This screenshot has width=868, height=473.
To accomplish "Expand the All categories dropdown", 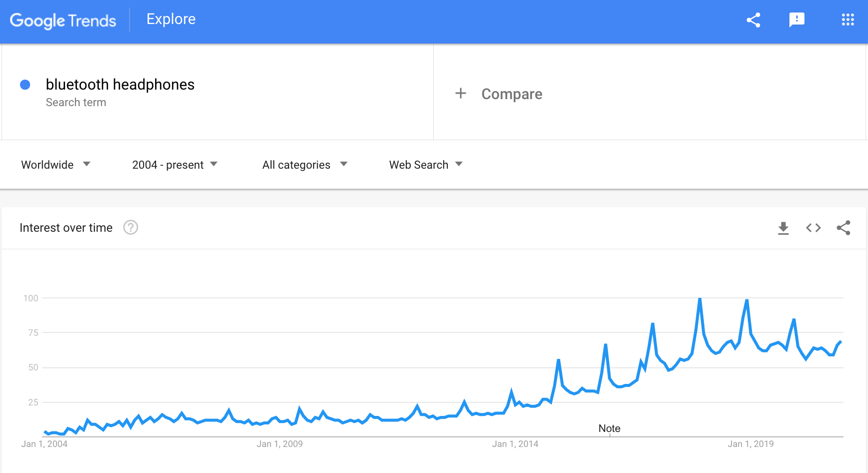I will coord(305,165).
